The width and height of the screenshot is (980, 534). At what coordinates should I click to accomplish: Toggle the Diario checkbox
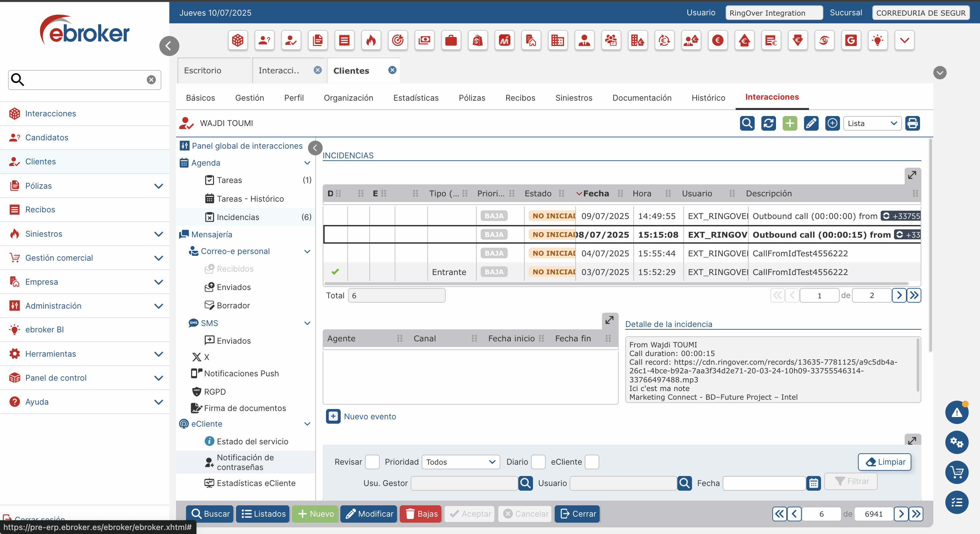[538, 462]
